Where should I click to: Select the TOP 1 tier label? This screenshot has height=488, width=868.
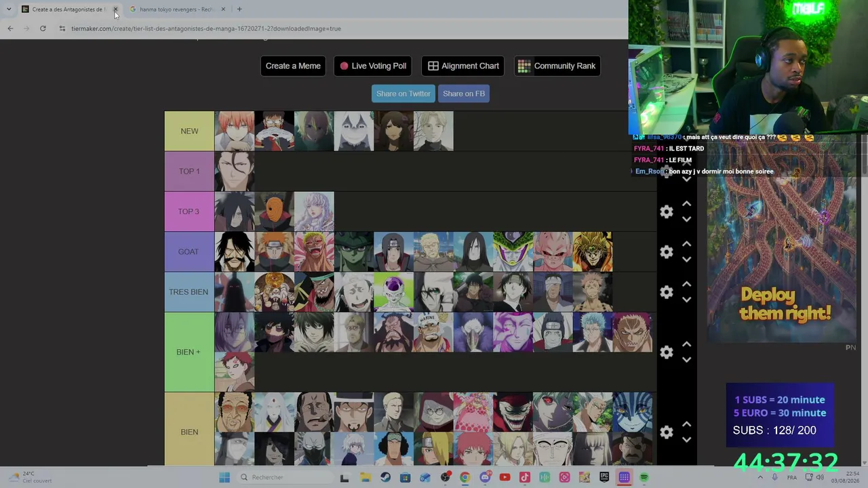(x=189, y=171)
